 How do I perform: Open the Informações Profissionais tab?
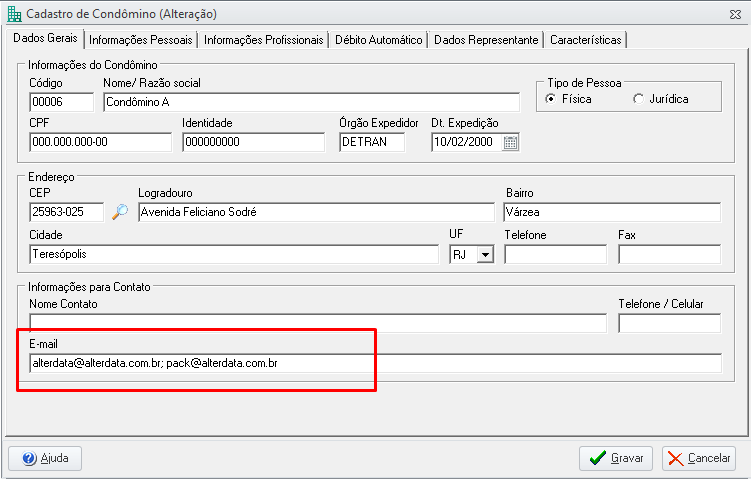coord(263,40)
